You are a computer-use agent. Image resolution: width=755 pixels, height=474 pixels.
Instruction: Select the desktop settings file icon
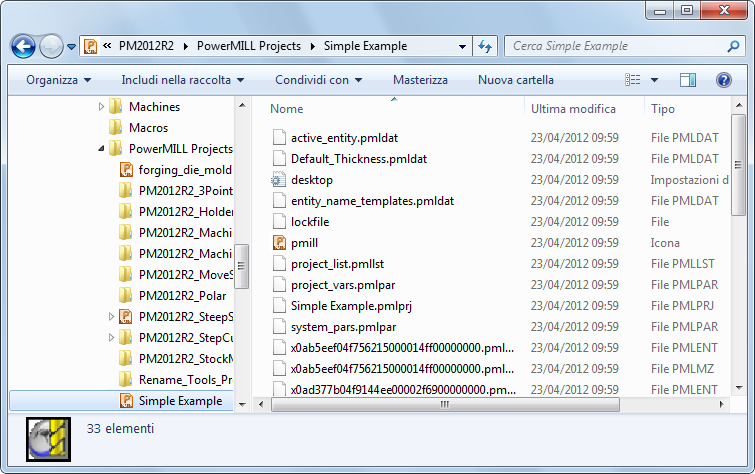coord(279,180)
